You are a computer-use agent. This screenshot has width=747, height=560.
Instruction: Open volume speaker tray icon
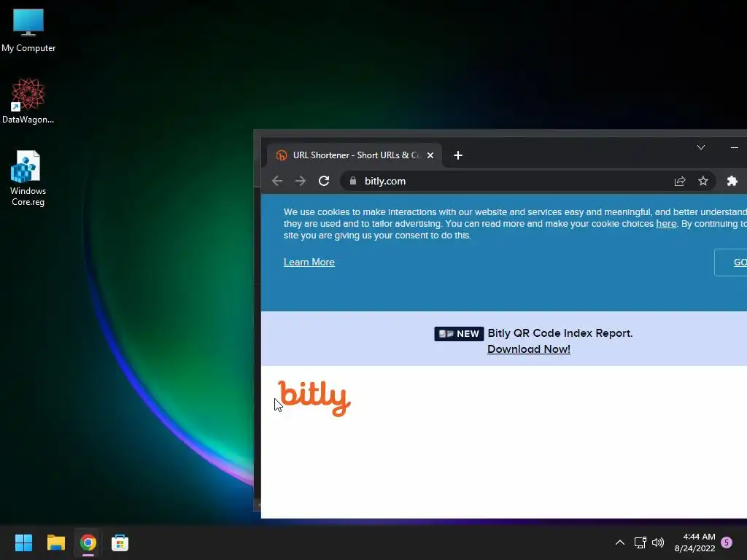pos(658,542)
